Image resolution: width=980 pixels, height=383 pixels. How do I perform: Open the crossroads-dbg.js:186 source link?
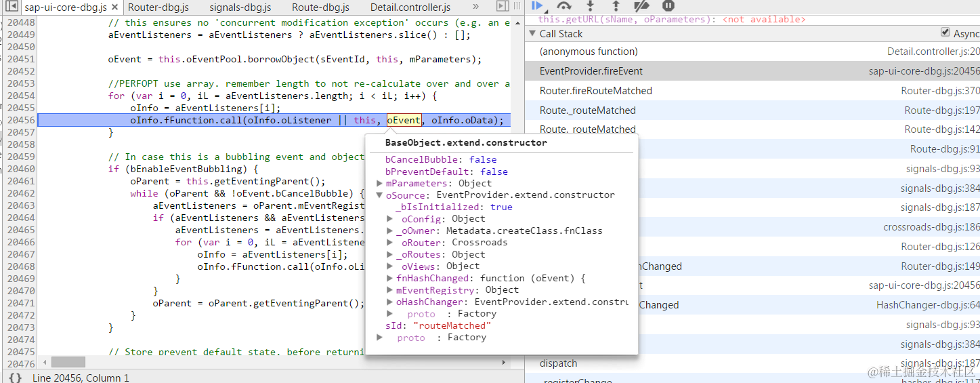[931, 227]
